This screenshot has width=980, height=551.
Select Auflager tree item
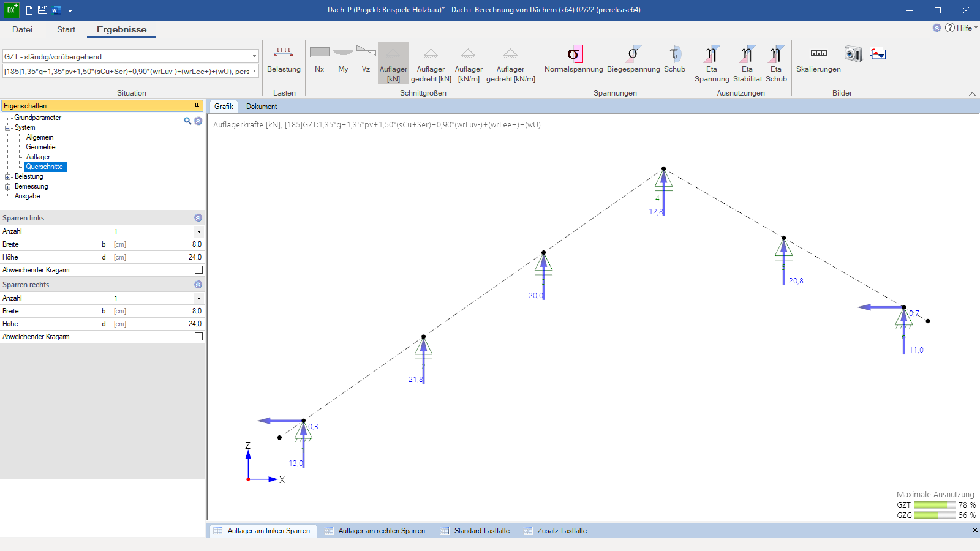click(x=38, y=157)
